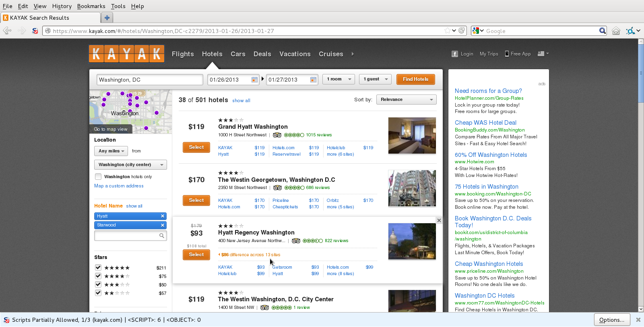Open the Bookmarks menu
The image size is (644, 327).
pyautogui.click(x=91, y=6)
